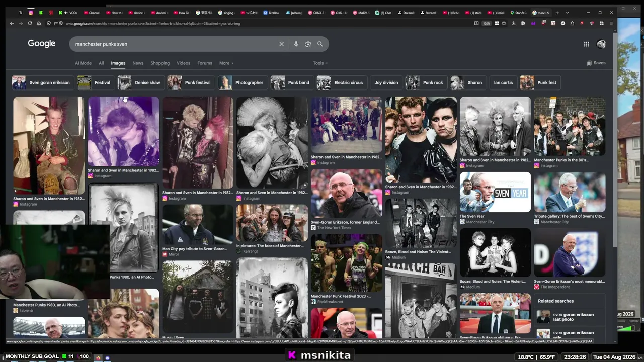Click the weather reading 18.8°C | 65.9°F
The width and height of the screenshot is (644, 362).
[x=536, y=357]
